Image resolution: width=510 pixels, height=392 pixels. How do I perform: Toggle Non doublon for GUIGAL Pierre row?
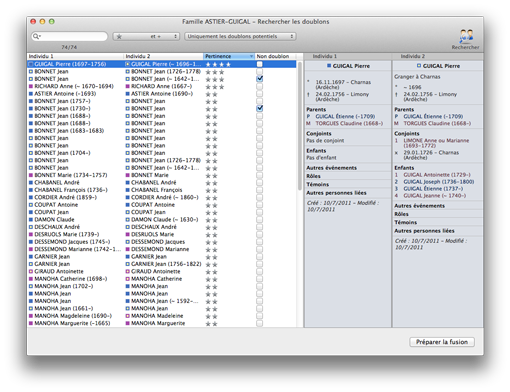260,64
